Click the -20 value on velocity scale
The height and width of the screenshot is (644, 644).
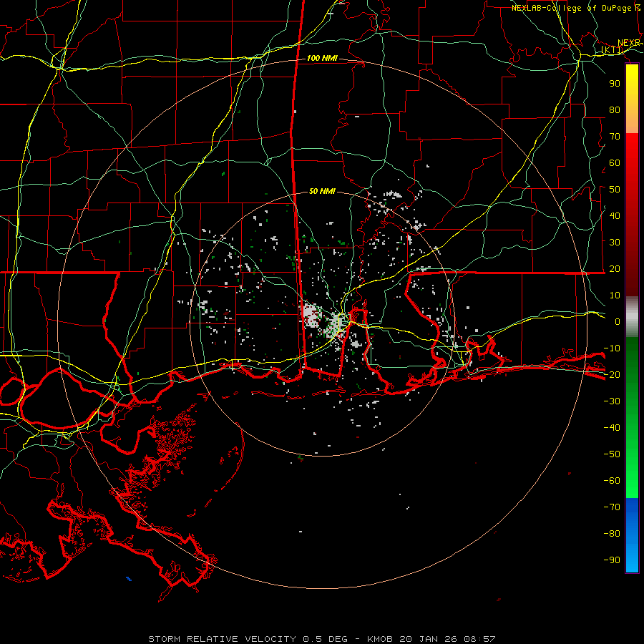coord(612,374)
